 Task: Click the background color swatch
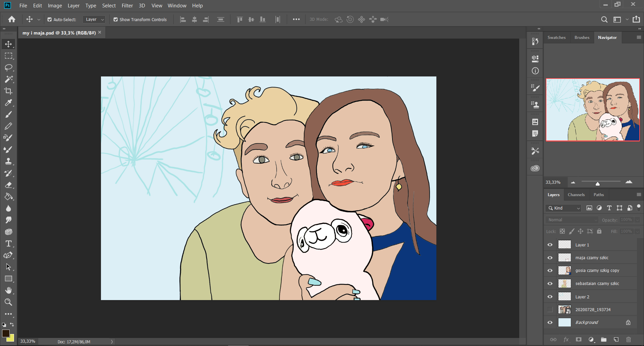coord(12,339)
